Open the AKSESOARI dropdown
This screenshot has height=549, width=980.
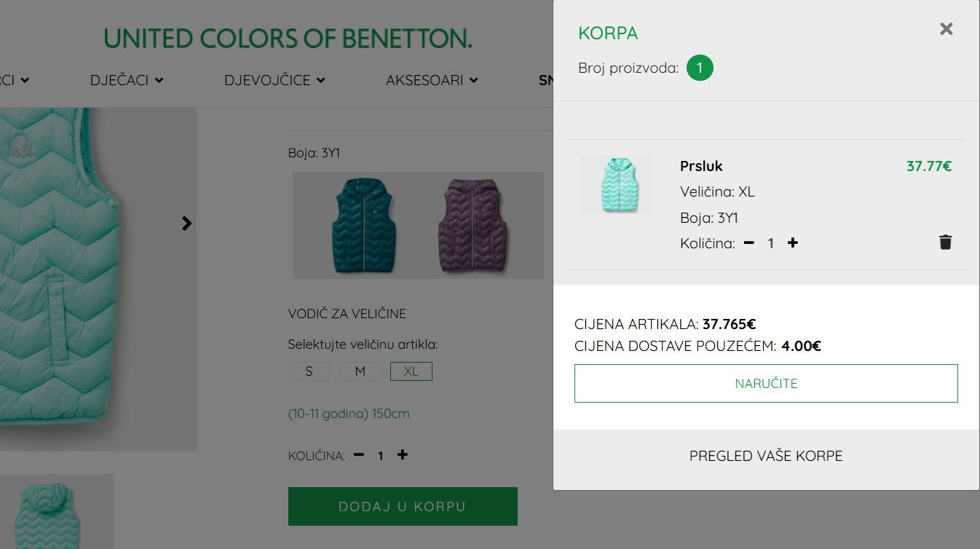(432, 80)
